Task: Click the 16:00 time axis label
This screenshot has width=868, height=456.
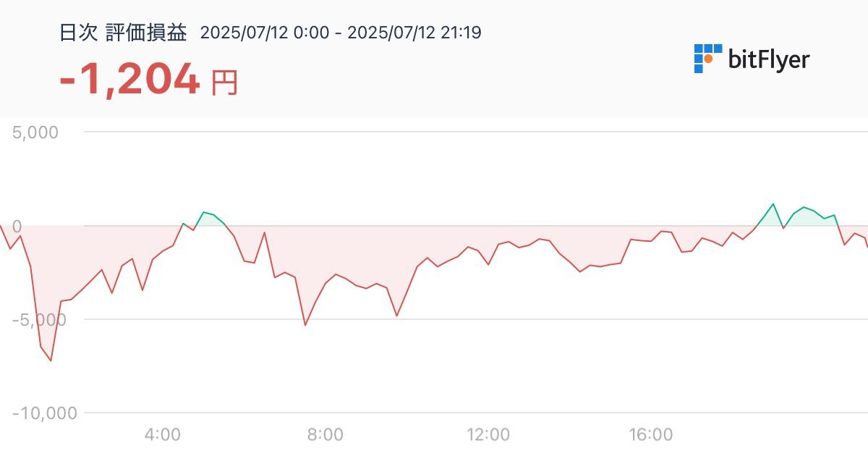Action: [650, 436]
